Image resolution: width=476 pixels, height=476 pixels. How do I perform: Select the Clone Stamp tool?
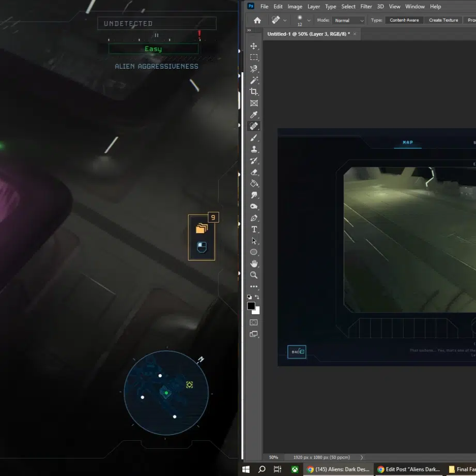click(x=254, y=149)
